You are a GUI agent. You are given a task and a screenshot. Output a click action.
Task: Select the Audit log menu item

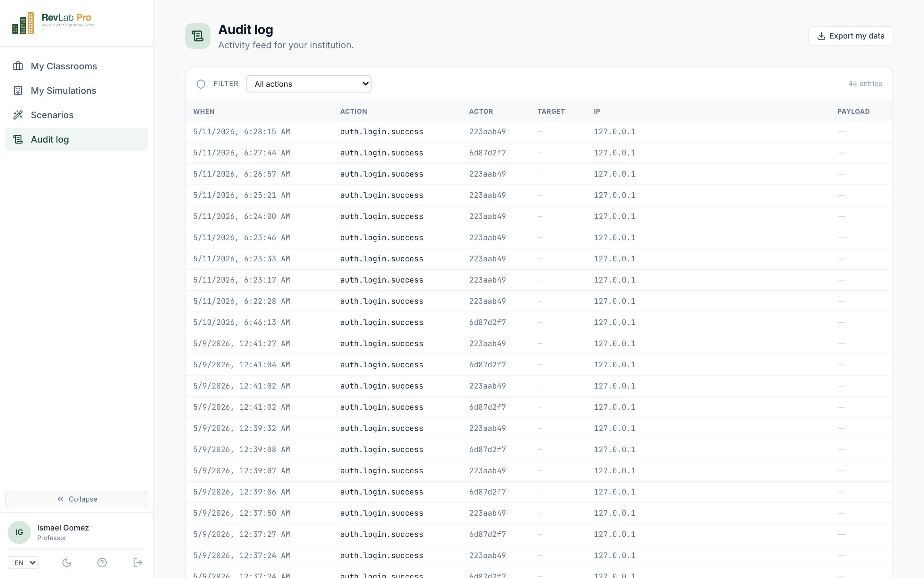[76, 140]
